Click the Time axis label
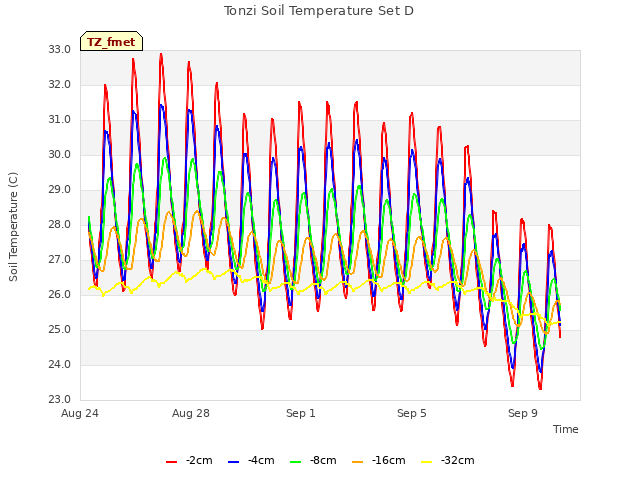Image resolution: width=640 pixels, height=480 pixels. 565,429
